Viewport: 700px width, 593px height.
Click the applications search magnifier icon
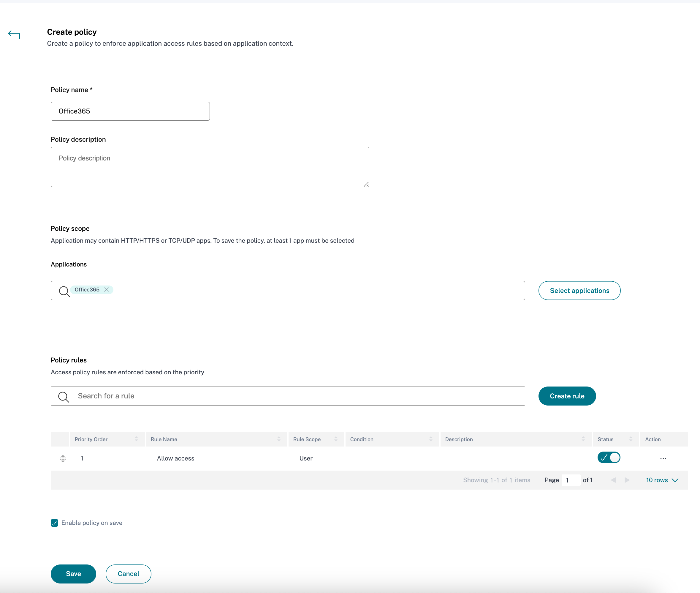64,291
